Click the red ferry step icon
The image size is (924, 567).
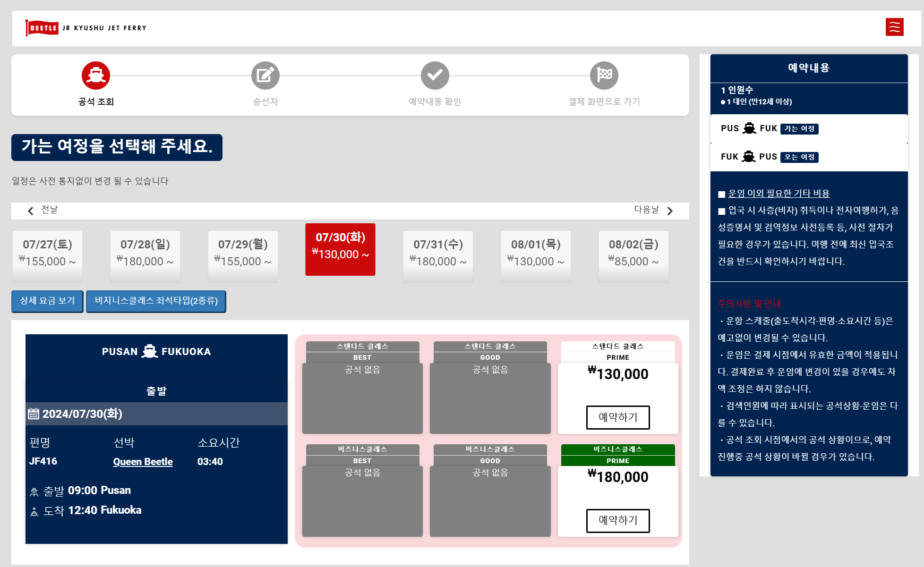pos(96,76)
